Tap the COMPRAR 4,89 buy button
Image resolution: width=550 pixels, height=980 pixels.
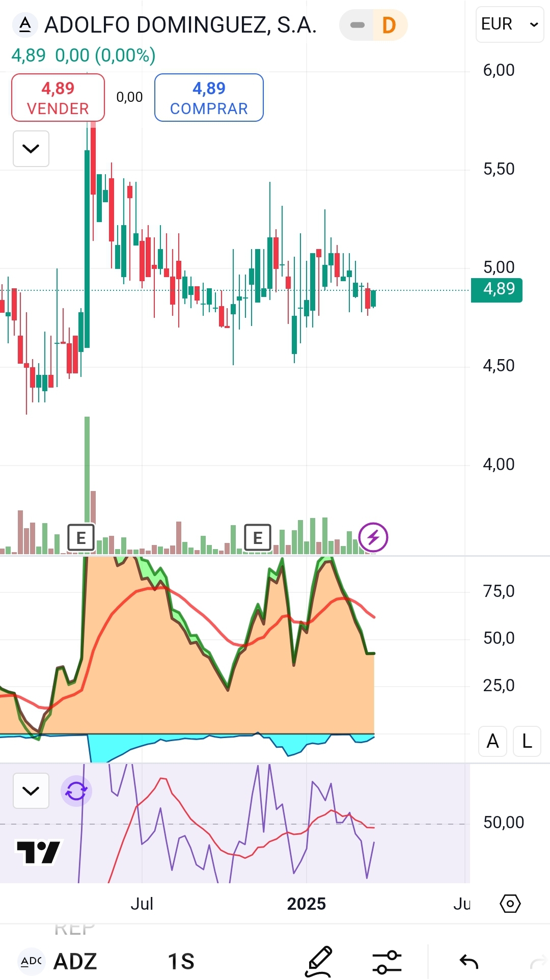tap(209, 98)
